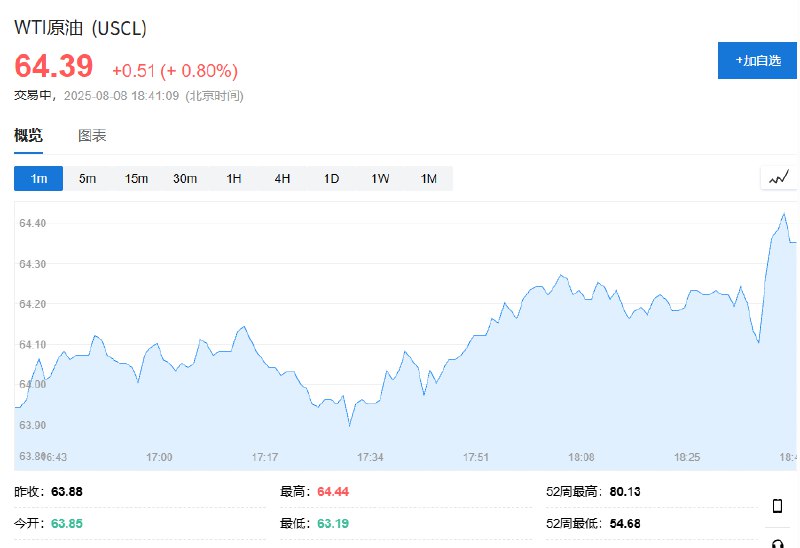The image size is (800, 548).
Task: Select the 30m interval
Action: coord(185,179)
